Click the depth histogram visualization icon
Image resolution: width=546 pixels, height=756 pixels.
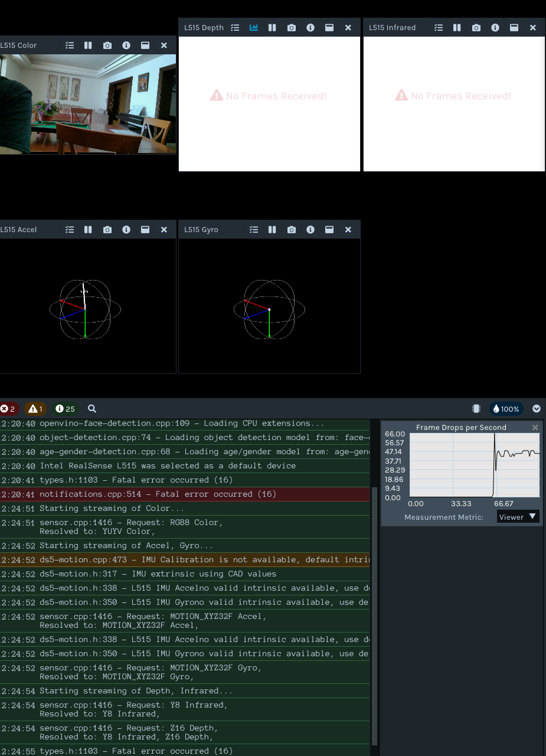[x=254, y=27]
